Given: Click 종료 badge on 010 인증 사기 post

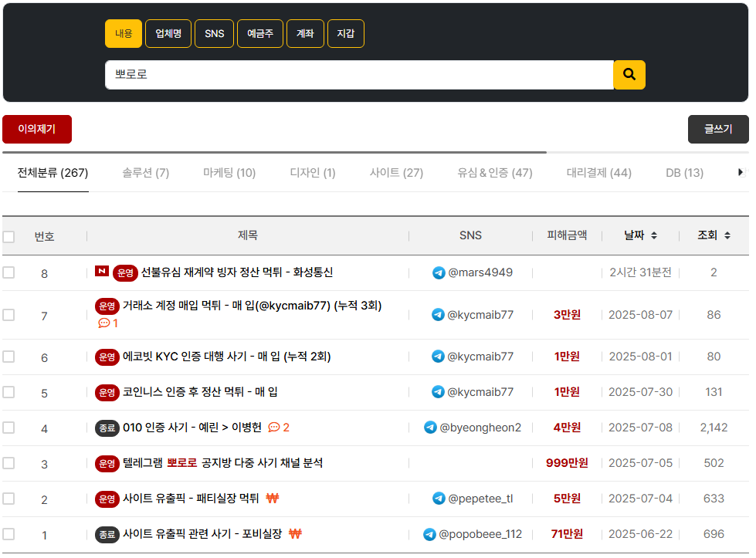Looking at the screenshot, I should coord(107,428).
